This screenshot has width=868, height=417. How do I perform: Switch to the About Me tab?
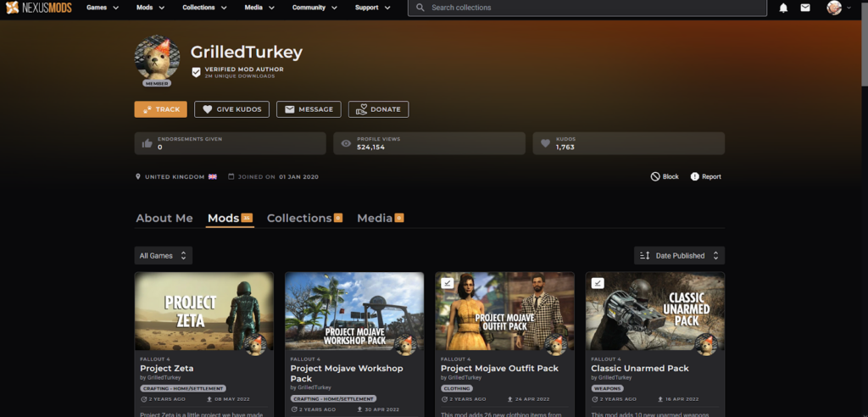(x=164, y=218)
